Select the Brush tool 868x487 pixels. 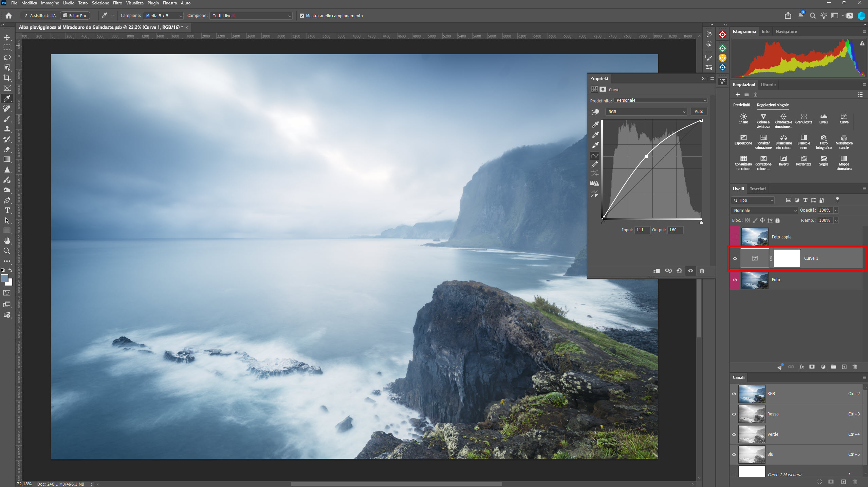pyautogui.click(x=7, y=119)
